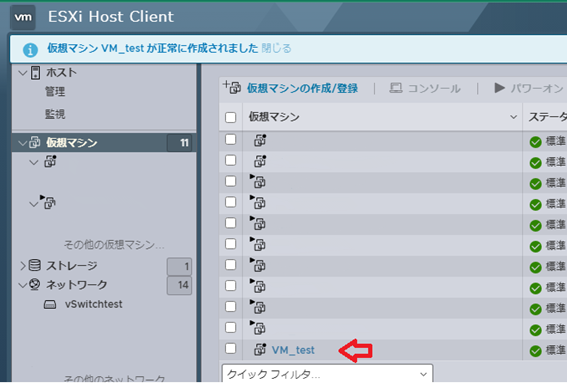Check the fifth VM row checkbox
The width and height of the screenshot is (567, 383).
[x=230, y=223]
